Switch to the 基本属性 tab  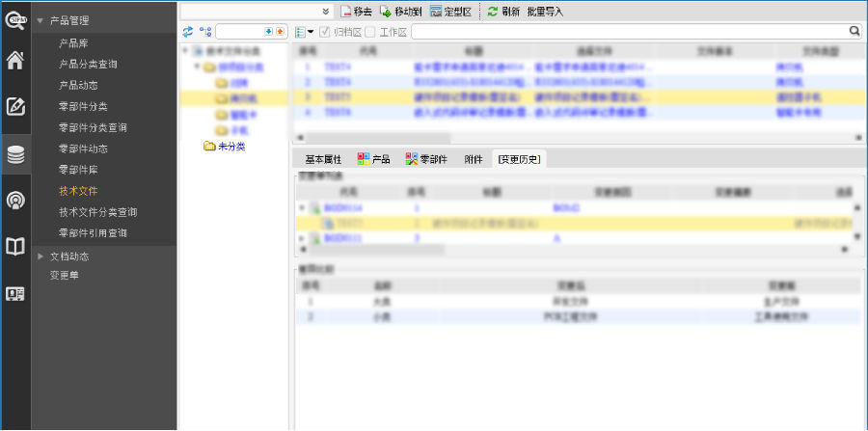tap(323, 159)
